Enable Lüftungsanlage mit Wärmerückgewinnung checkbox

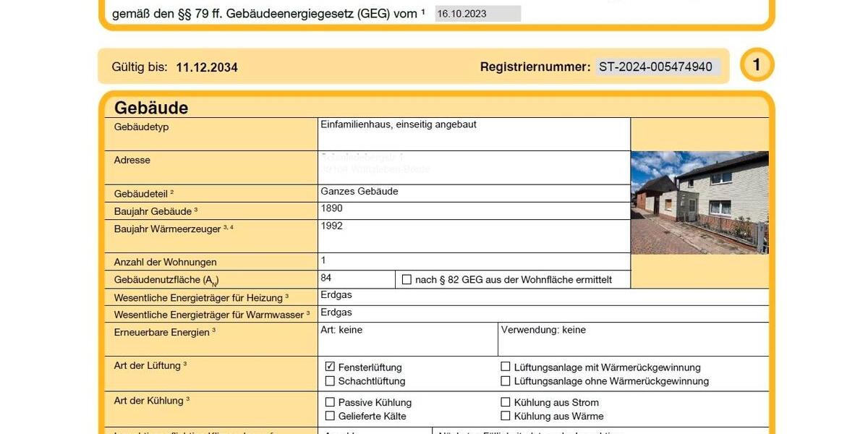(506, 367)
